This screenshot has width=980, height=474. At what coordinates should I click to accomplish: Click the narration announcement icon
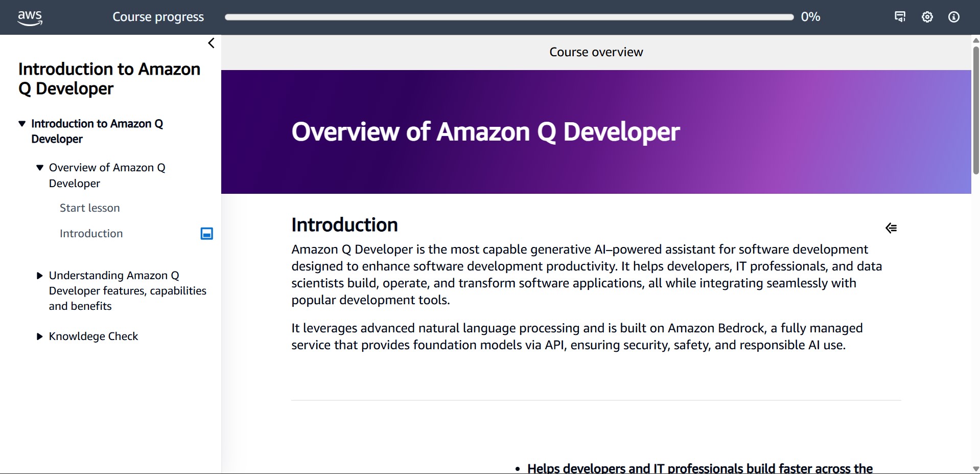[x=900, y=17]
